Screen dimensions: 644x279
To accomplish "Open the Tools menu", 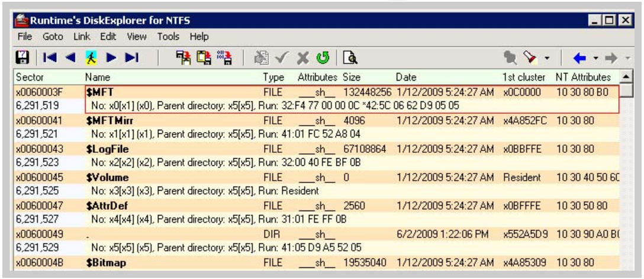I will tap(168, 37).
